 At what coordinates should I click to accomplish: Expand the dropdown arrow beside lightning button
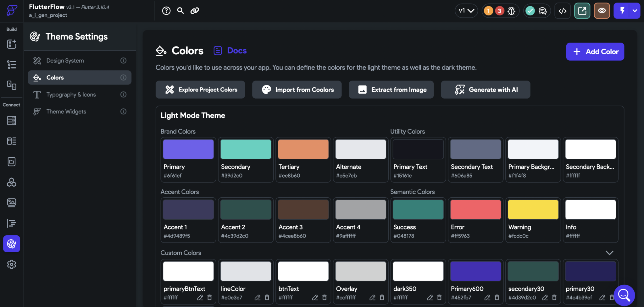pyautogui.click(x=635, y=11)
